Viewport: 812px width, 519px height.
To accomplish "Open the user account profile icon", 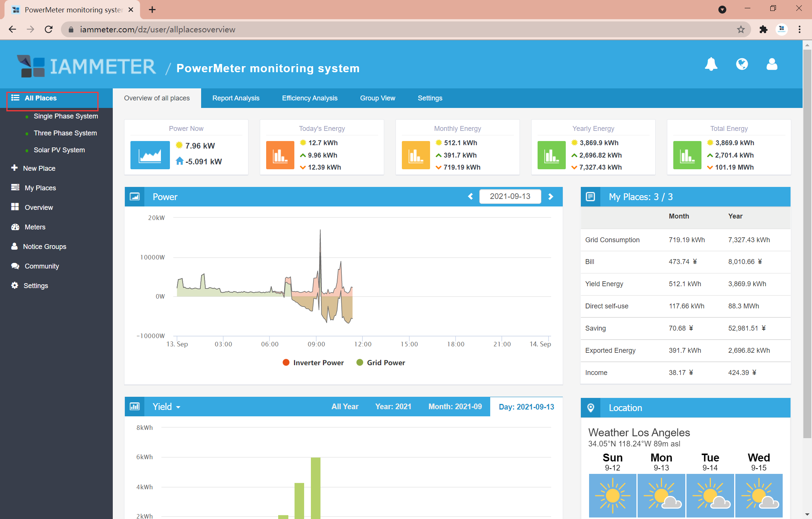I will (772, 64).
